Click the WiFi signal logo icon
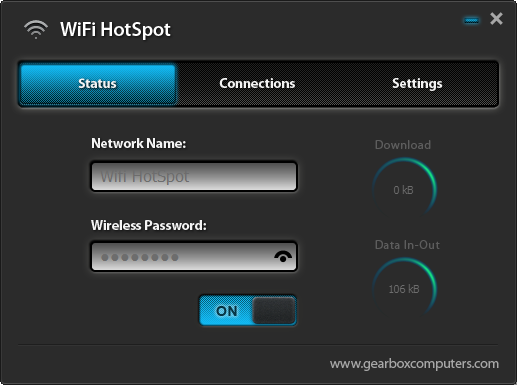 [x=36, y=29]
